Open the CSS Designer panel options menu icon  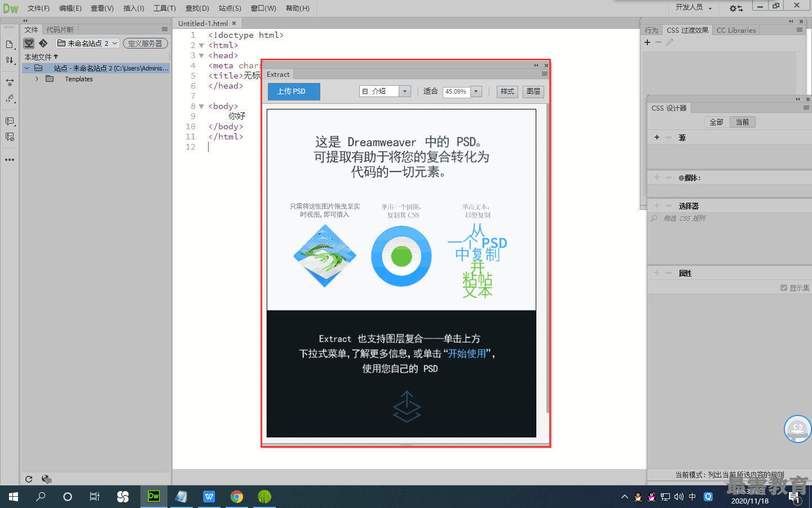[806, 107]
